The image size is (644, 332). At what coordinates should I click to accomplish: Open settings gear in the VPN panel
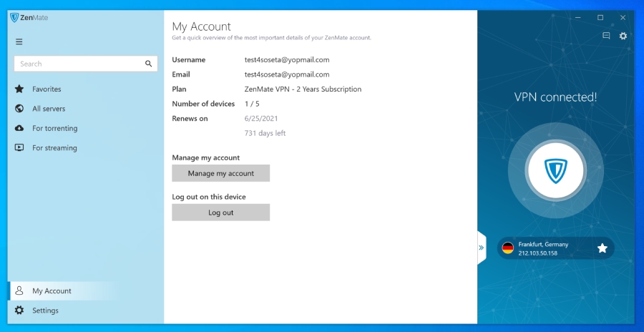pos(623,36)
